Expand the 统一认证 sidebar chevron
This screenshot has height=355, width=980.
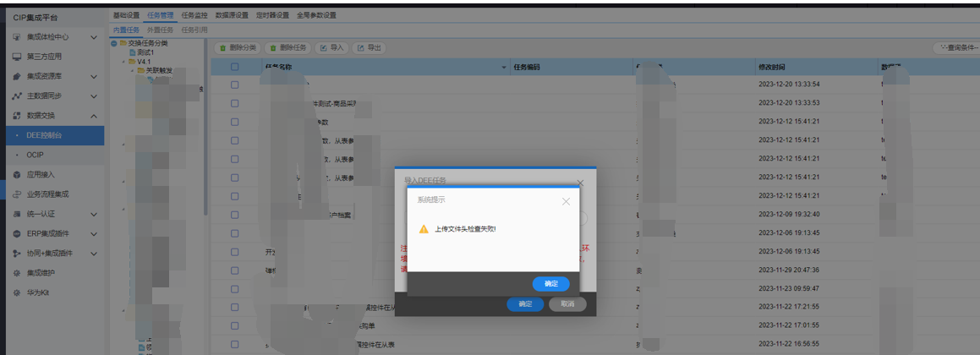94,215
